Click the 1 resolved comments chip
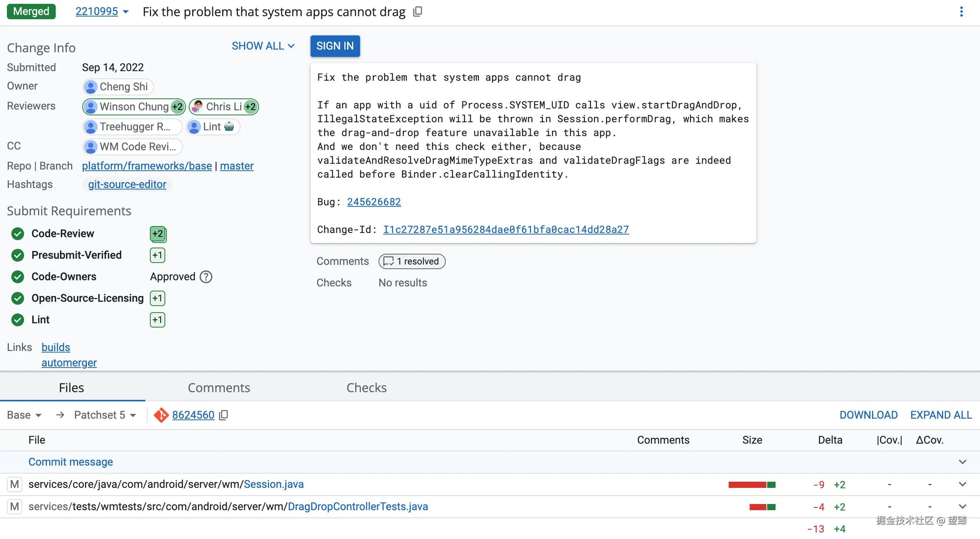The image size is (980, 539). coord(412,261)
